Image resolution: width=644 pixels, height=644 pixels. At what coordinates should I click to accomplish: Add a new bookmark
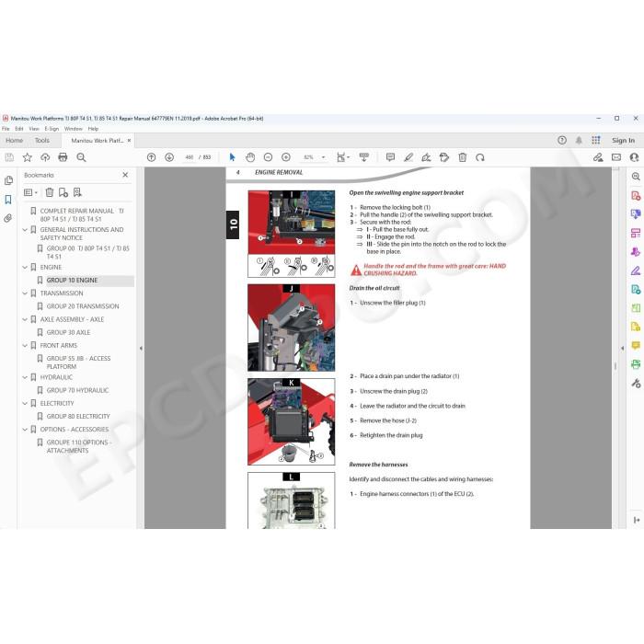[63, 192]
